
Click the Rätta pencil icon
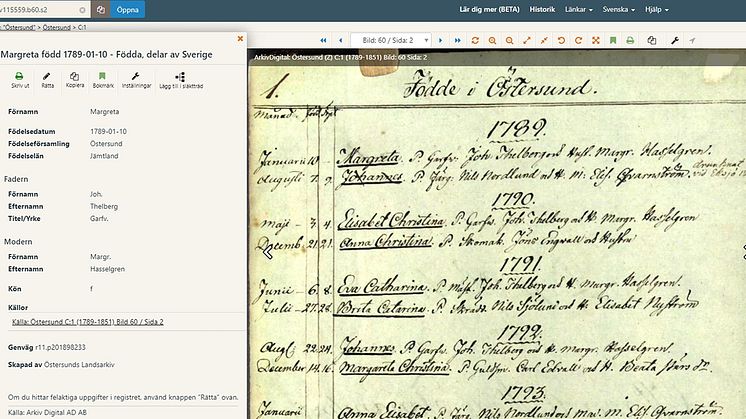47,80
